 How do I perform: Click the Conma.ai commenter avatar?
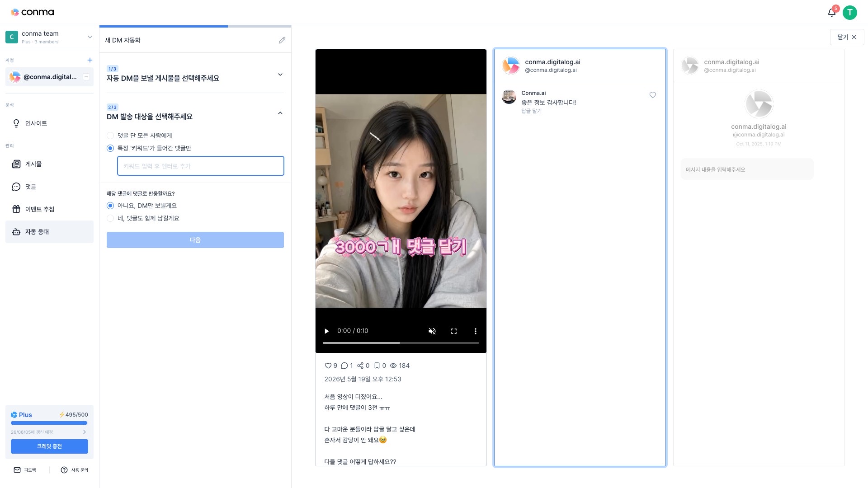pyautogui.click(x=509, y=97)
